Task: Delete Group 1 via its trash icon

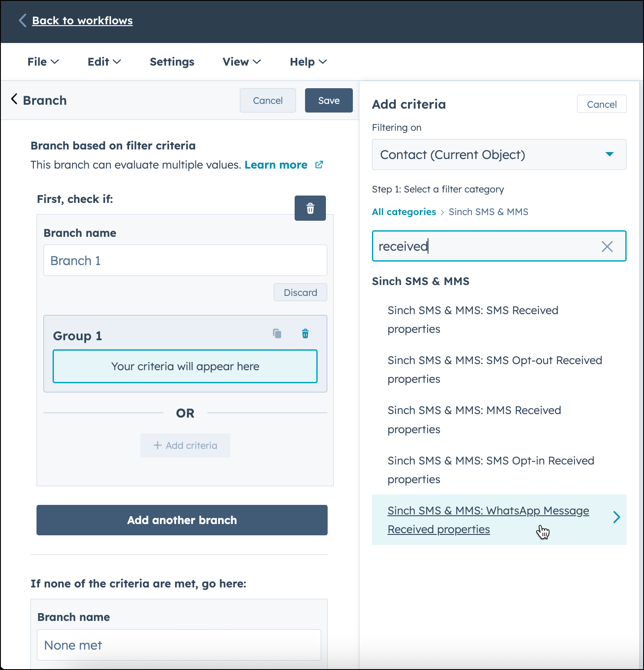Action: [x=305, y=334]
